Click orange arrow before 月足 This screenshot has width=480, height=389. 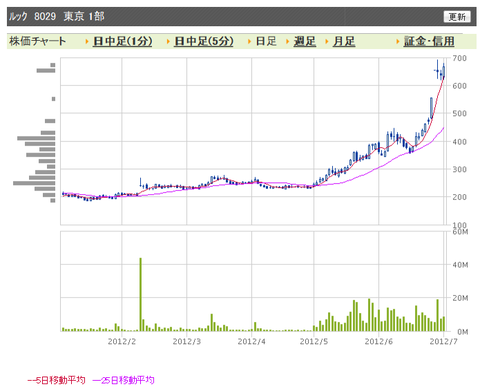[327, 42]
